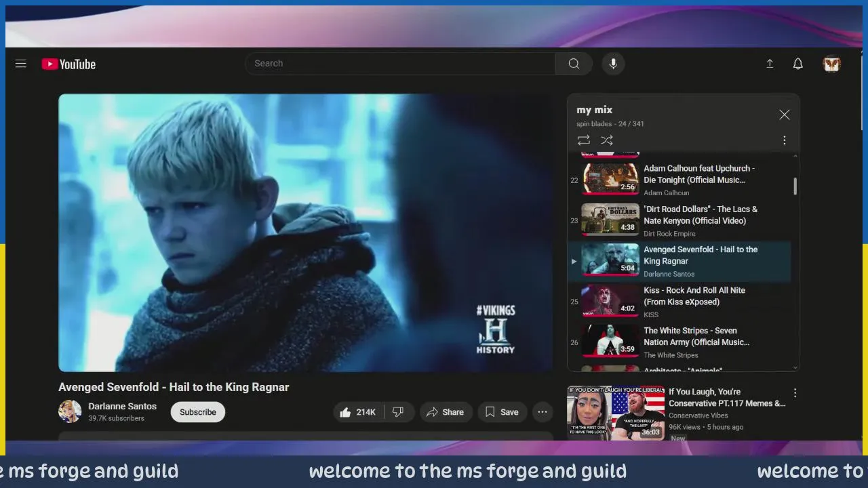This screenshot has height=488, width=868.
Task: Open options for the Conservative Vibes suggestion
Action: click(x=795, y=392)
